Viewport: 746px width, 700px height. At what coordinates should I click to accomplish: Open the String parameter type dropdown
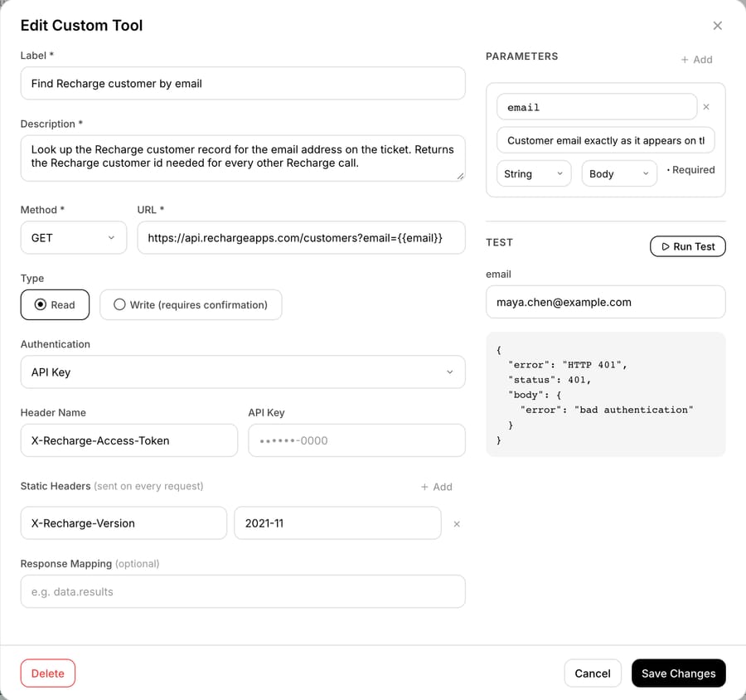tap(533, 174)
